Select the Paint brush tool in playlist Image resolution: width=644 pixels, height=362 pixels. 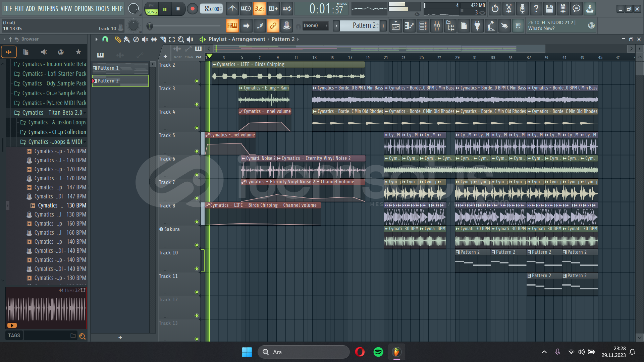pyautogui.click(x=127, y=40)
